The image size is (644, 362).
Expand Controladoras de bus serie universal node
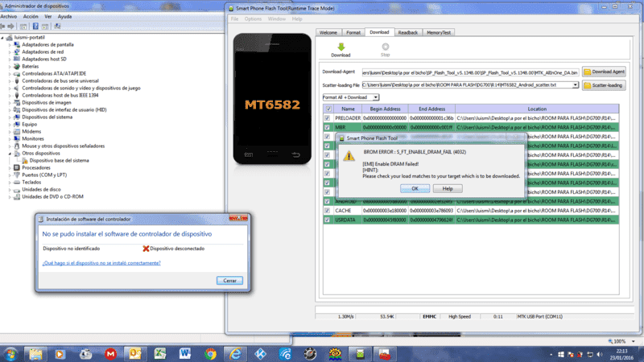pyautogui.click(x=10, y=81)
